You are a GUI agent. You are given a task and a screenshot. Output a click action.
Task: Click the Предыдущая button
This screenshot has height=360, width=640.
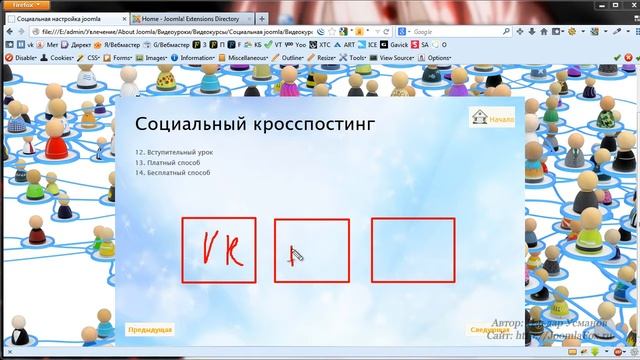pyautogui.click(x=150, y=330)
